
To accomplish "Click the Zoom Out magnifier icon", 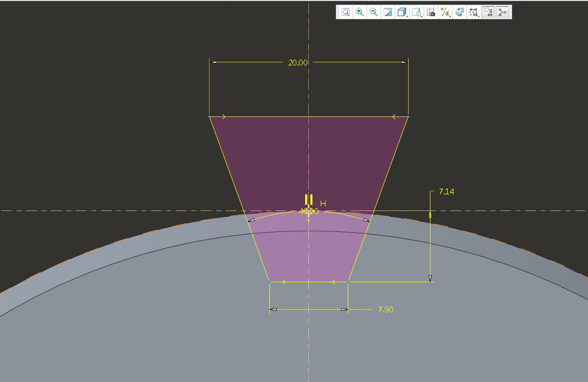I will [373, 12].
